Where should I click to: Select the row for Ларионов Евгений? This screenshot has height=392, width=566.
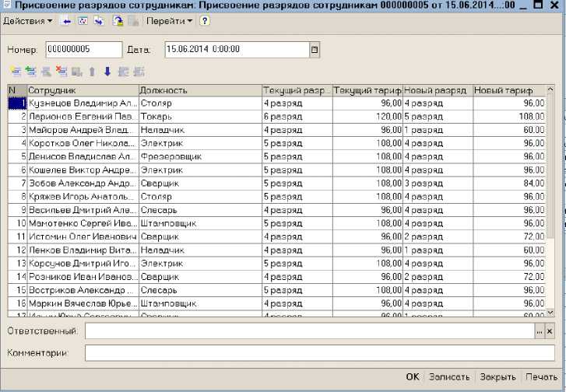[x=82, y=116]
